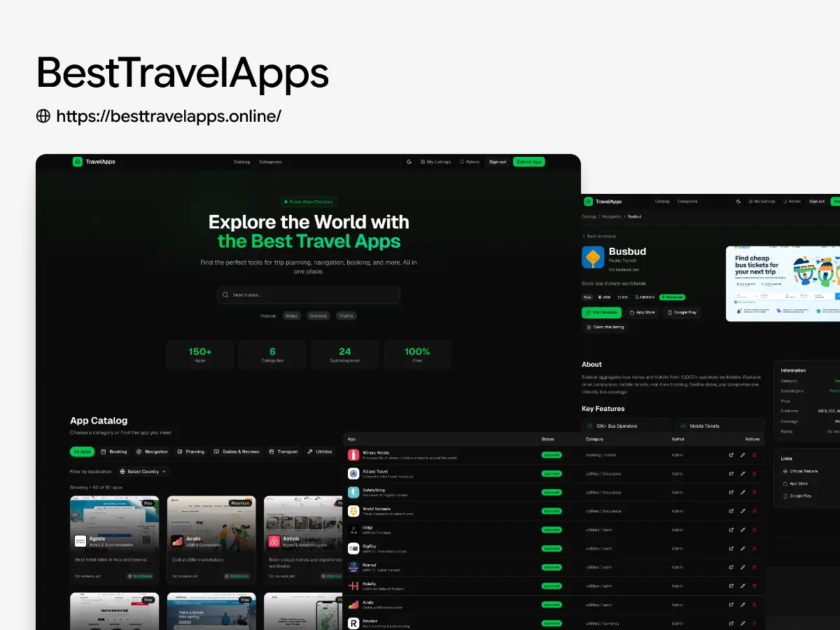Select the Transport category tab
The width and height of the screenshot is (840, 630).
[283, 451]
